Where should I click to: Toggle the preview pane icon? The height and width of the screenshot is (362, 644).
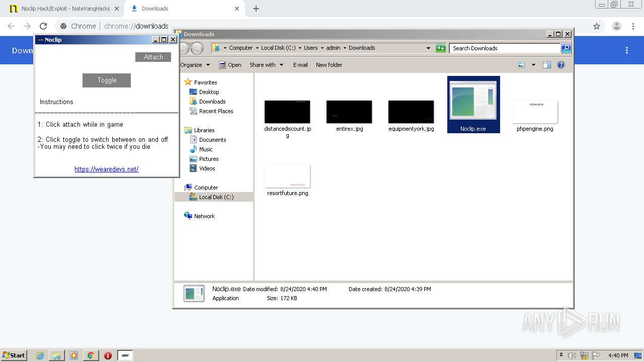pos(547,65)
